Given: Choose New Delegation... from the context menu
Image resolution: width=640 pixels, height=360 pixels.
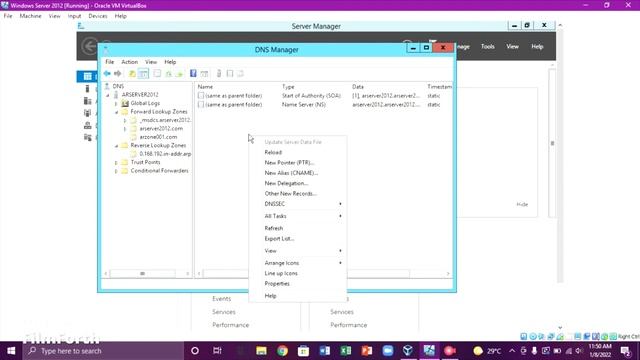Looking at the screenshot, I should [298, 183].
